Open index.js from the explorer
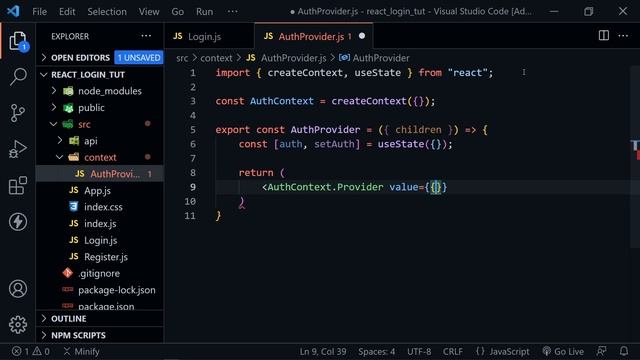Image resolution: width=640 pixels, height=360 pixels. tap(100, 224)
